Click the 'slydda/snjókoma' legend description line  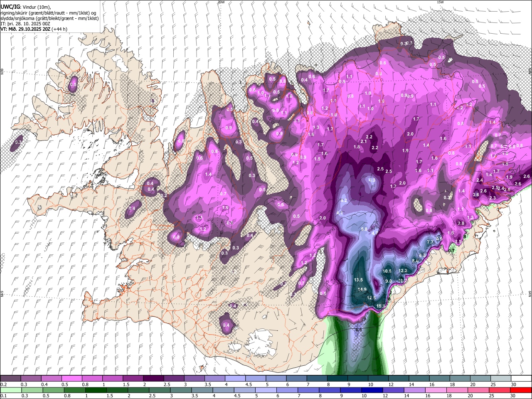[49, 18]
